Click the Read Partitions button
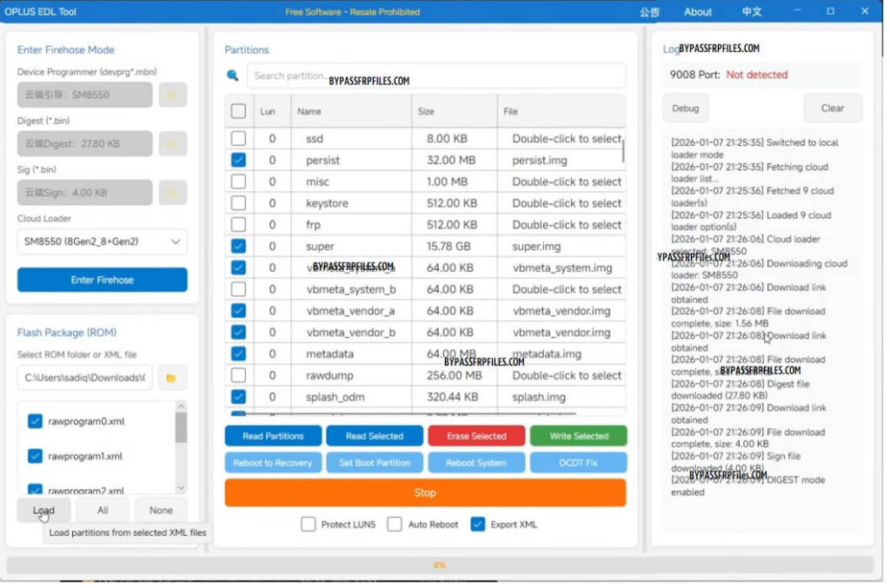This screenshot has height=588, width=890. [273, 436]
